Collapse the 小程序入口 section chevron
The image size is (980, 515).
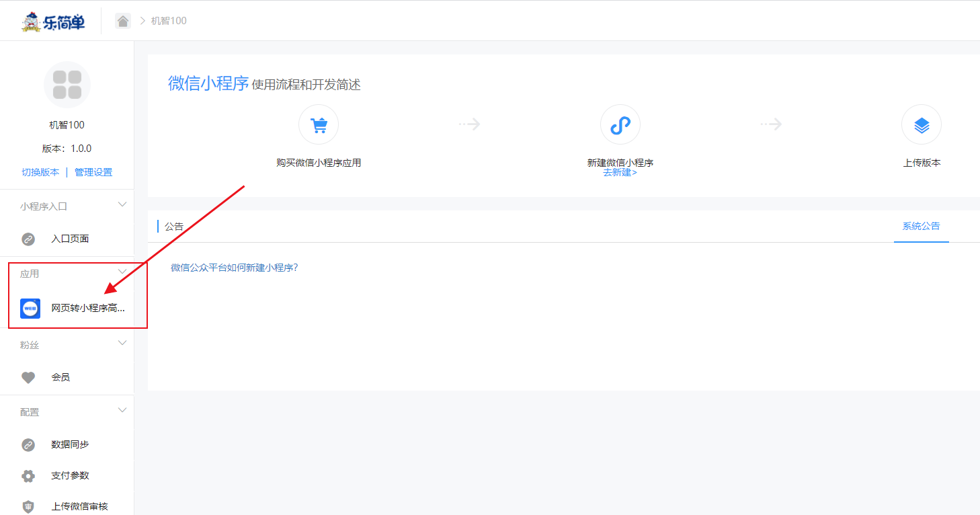tap(122, 204)
